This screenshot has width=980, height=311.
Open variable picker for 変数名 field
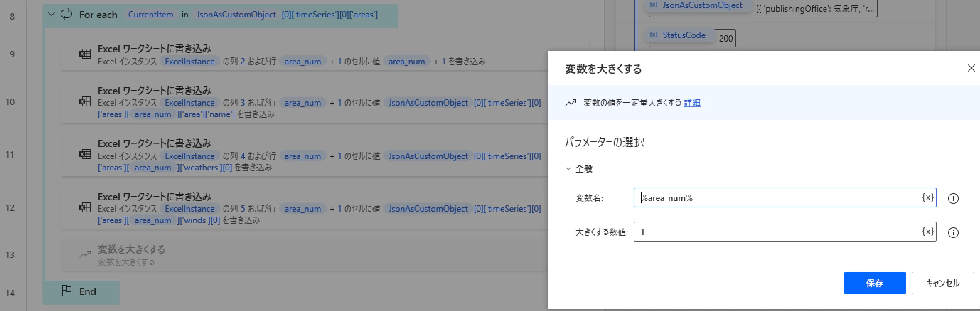click(x=928, y=197)
